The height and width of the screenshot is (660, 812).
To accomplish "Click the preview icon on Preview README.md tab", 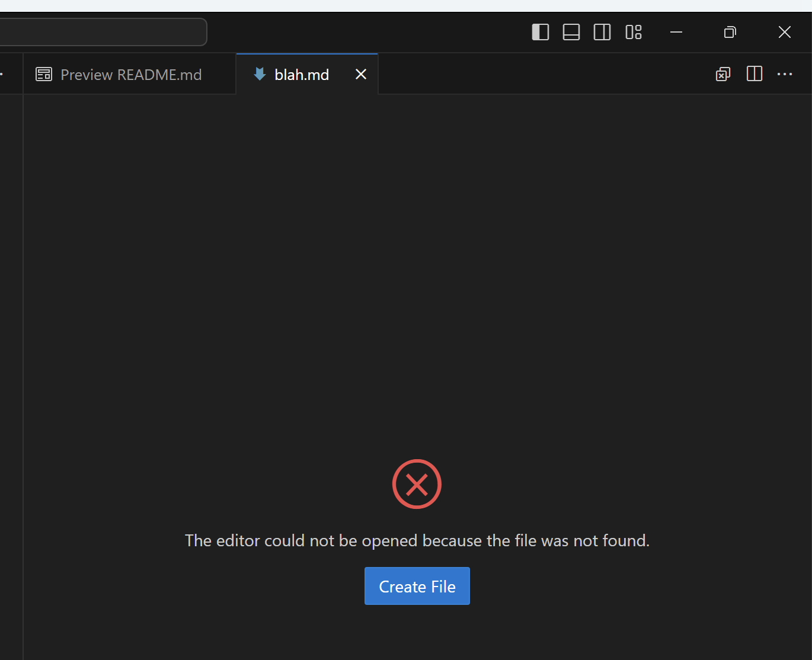I will [44, 74].
